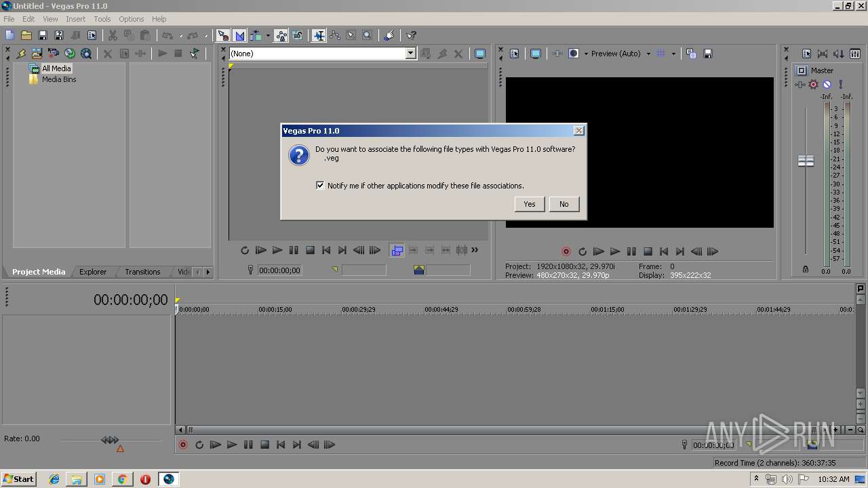Click Yes to associate .veg files

530,204
